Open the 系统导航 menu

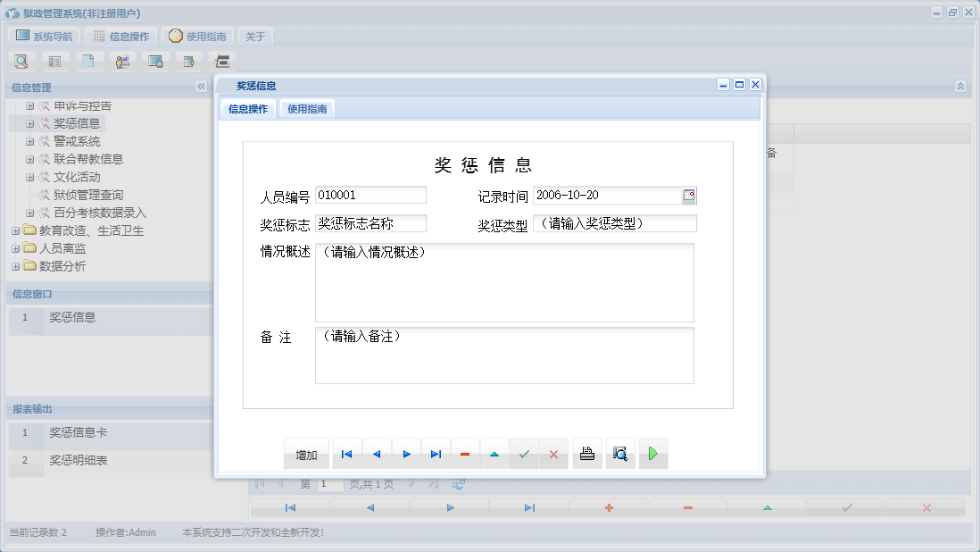pos(42,36)
